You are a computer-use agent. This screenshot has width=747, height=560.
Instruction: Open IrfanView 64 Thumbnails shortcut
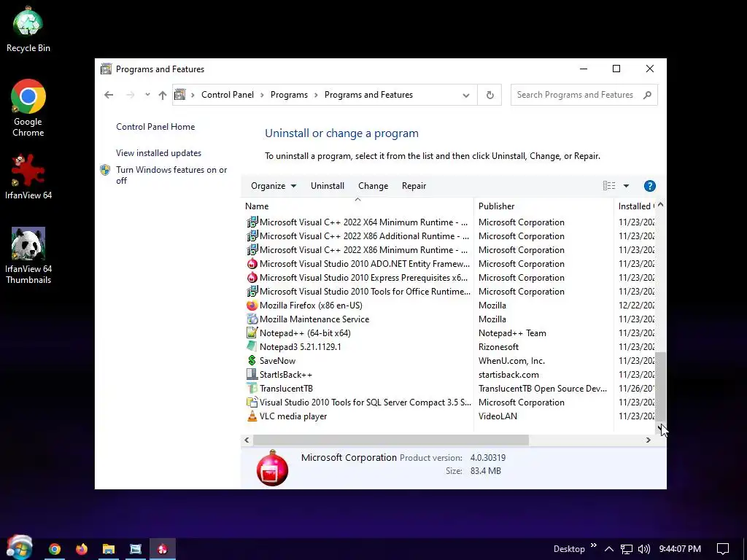point(28,256)
